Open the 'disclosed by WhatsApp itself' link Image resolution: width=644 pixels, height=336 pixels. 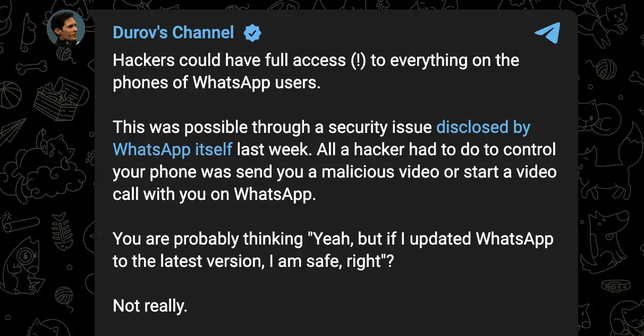click(482, 127)
